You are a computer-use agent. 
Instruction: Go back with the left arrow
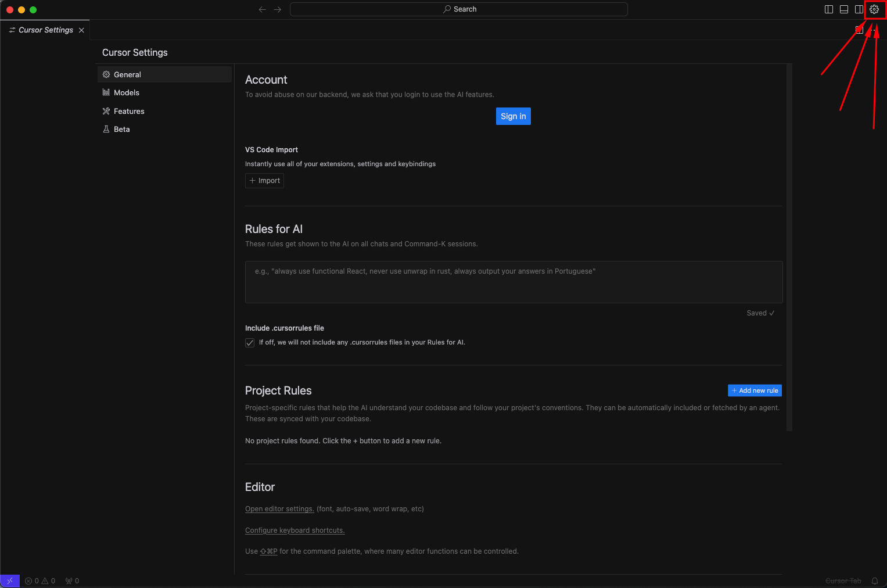tap(263, 9)
